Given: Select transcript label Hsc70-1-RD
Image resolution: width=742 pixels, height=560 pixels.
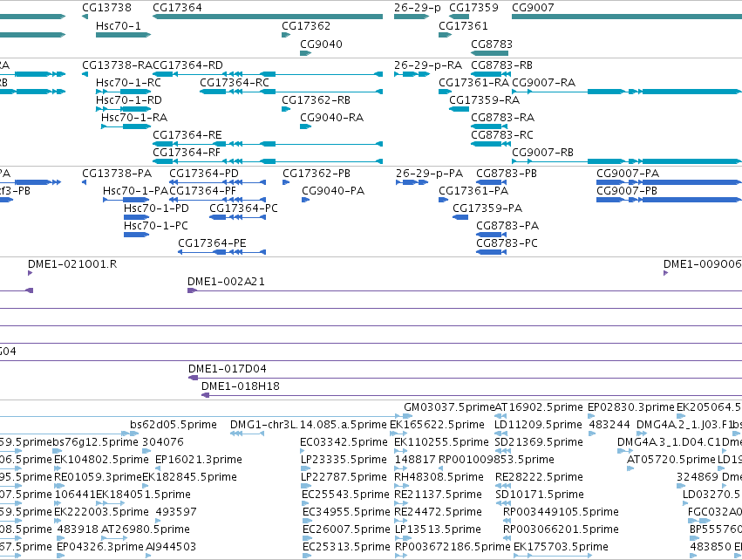Looking at the screenshot, I should (129, 100).
